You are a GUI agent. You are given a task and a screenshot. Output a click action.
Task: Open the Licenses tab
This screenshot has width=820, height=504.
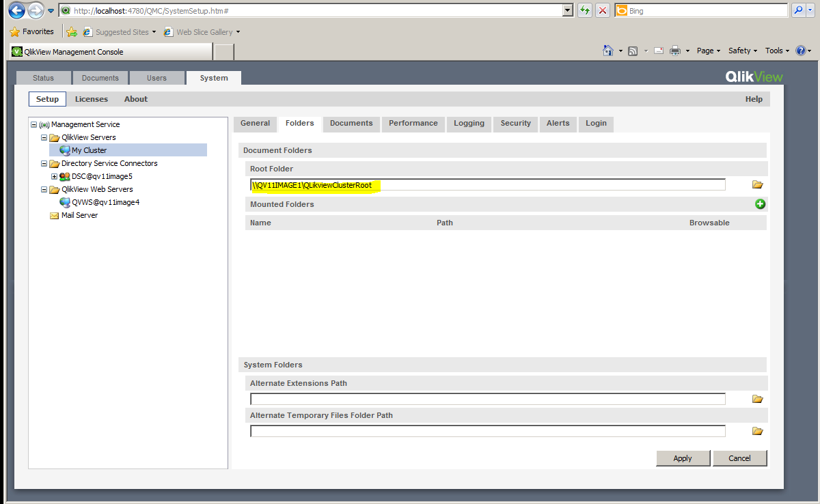coord(91,99)
